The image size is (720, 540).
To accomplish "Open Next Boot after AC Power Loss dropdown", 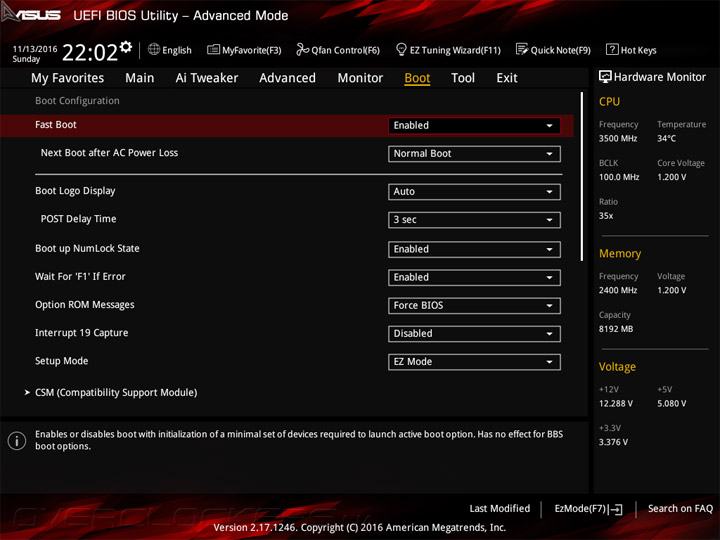I will [474, 154].
